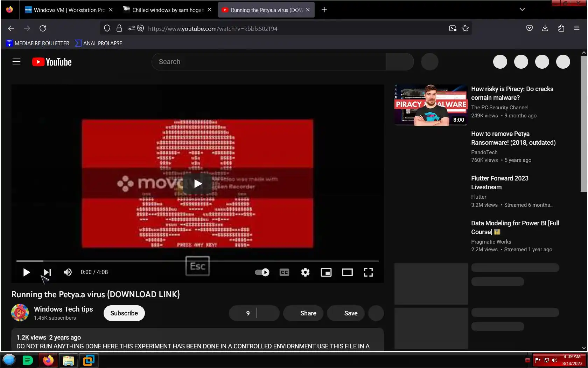Open Windows Tech tips channel name link
The height and width of the screenshot is (368, 588).
click(63, 309)
